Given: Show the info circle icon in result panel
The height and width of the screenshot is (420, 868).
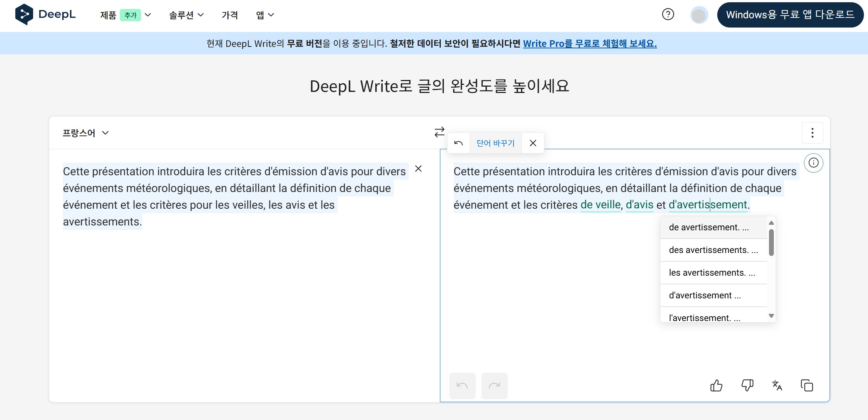Looking at the screenshot, I should pos(813,163).
